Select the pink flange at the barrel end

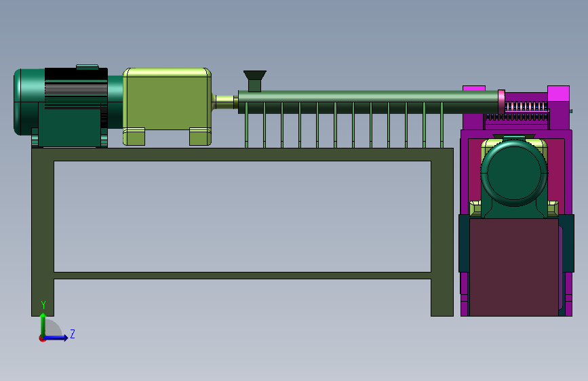501,102
